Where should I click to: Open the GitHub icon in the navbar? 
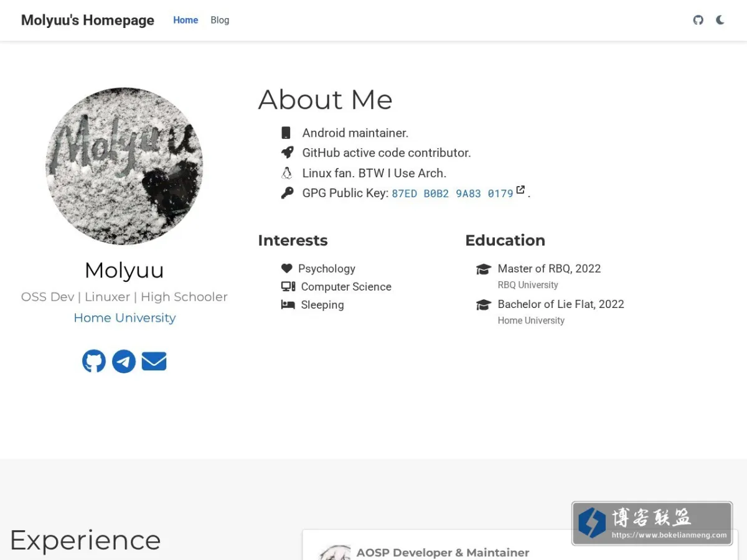tap(698, 20)
